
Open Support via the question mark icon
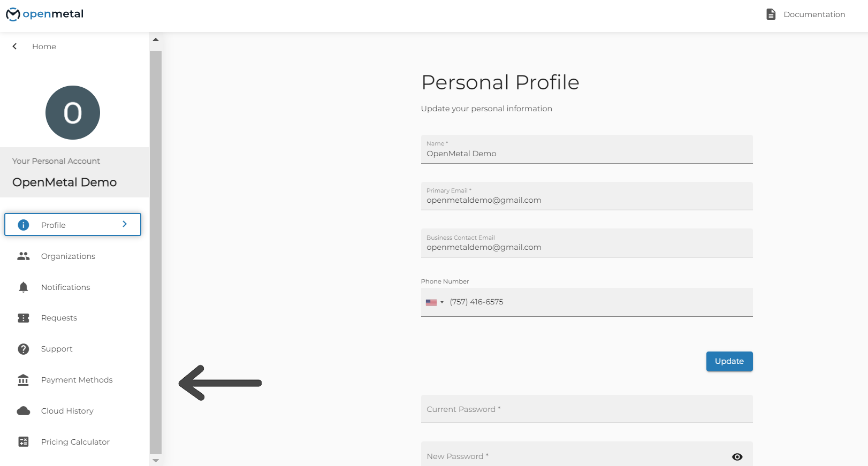click(x=23, y=348)
